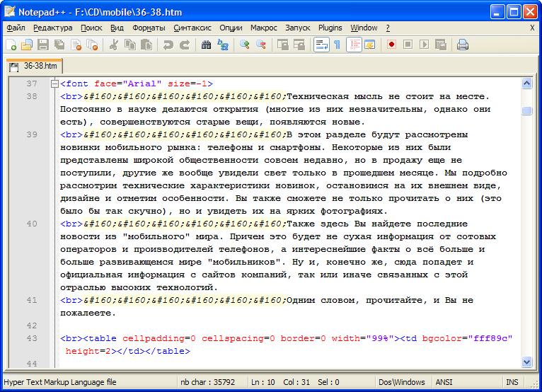Open the ? help menu
Screen dimensions: 542x392
point(388,28)
